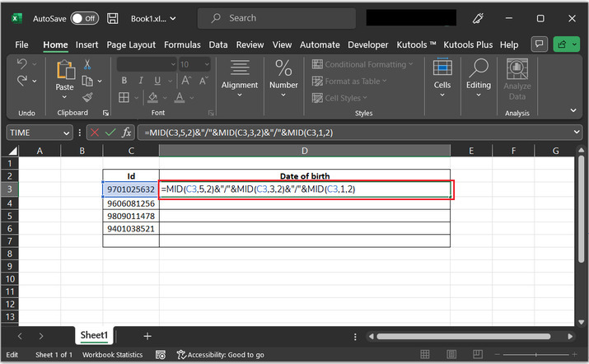Open Cell Styles menu
The height and width of the screenshot is (364, 589).
point(339,98)
